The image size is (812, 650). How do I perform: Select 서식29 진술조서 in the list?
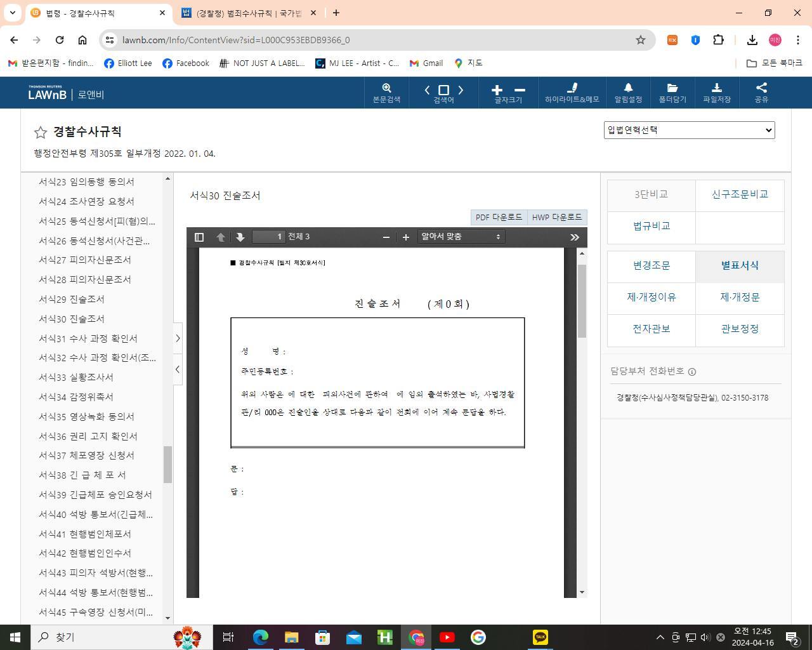point(72,300)
